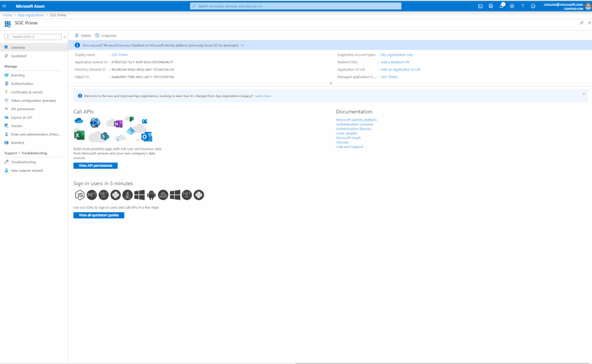Open Help and Support link
Image resolution: width=592 pixels, height=364 pixels.
349,147
